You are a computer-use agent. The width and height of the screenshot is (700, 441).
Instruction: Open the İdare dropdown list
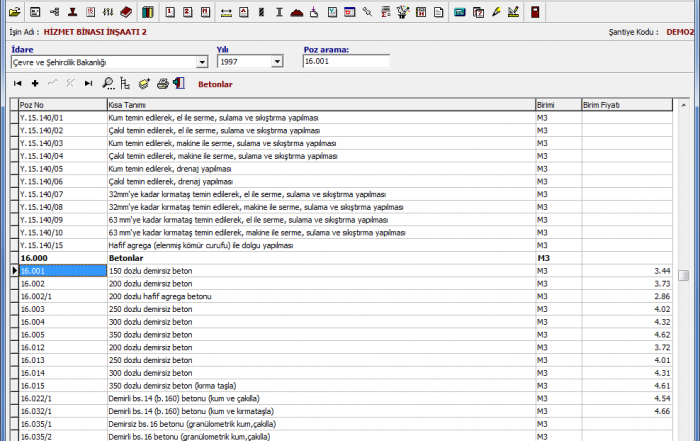tap(203, 62)
